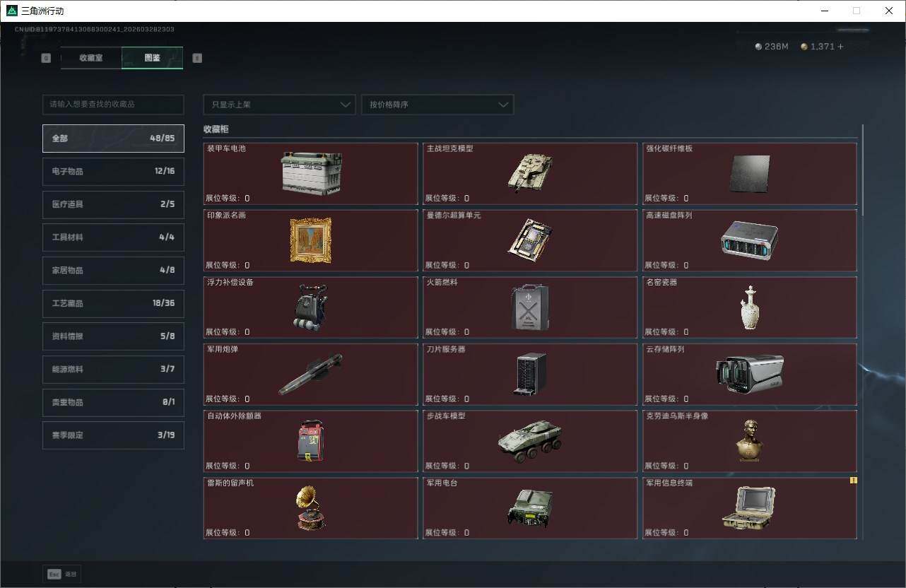Image resolution: width=906 pixels, height=588 pixels.
Task: Click the Esc 返回 button
Action: point(62,574)
